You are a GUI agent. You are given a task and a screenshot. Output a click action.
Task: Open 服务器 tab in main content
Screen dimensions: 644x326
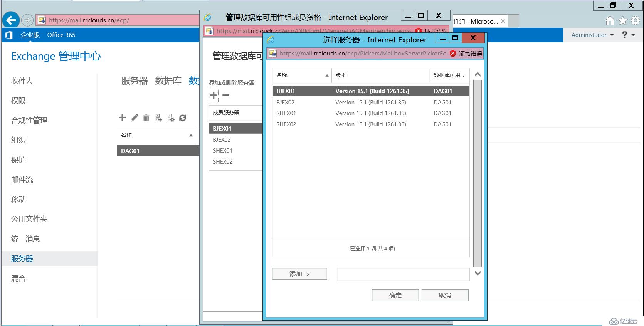point(135,81)
